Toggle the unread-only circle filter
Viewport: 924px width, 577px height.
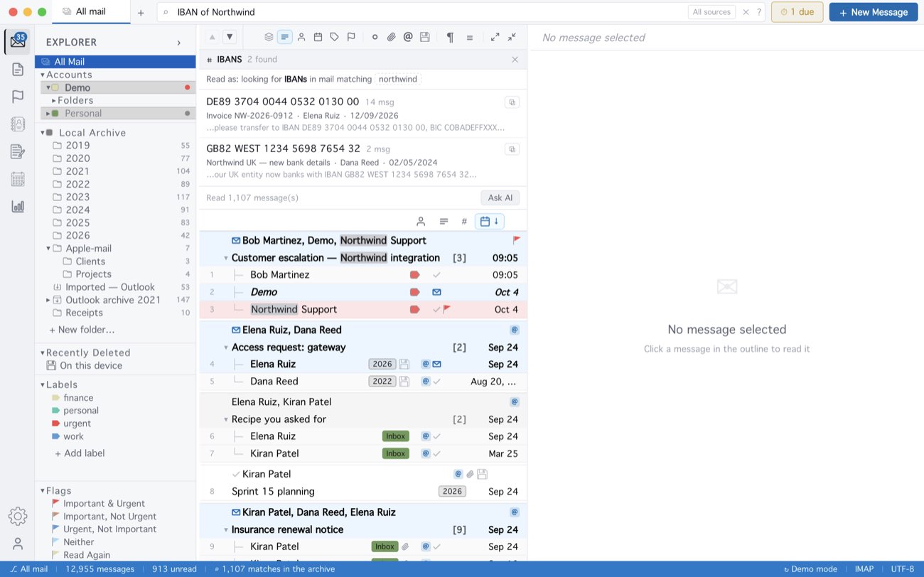click(375, 37)
